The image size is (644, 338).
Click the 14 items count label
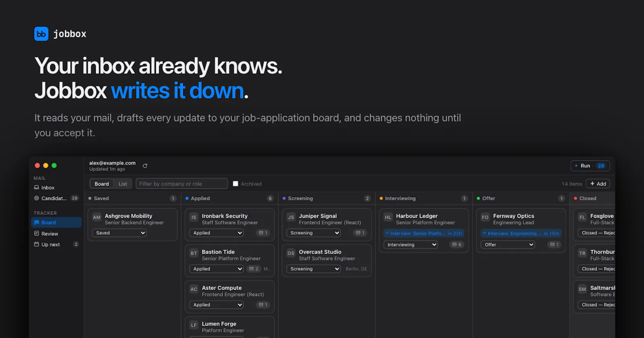[x=572, y=184]
